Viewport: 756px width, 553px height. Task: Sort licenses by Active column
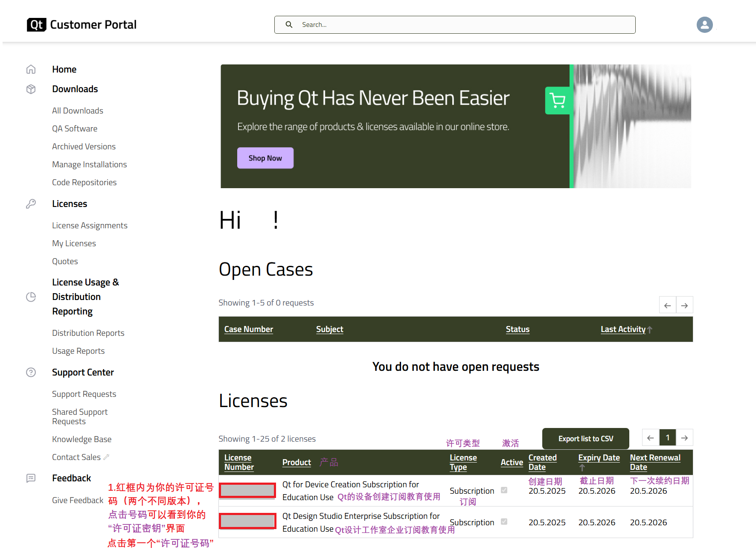512,462
